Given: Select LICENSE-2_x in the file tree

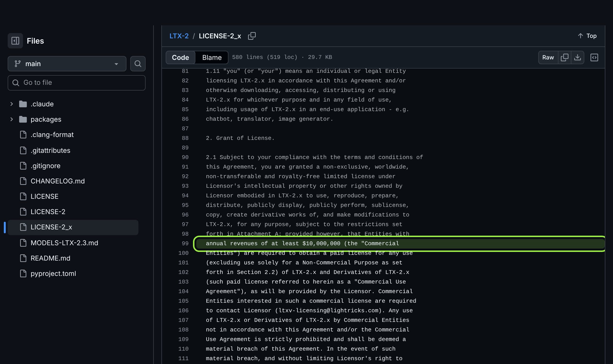Looking at the screenshot, I should coord(73,227).
